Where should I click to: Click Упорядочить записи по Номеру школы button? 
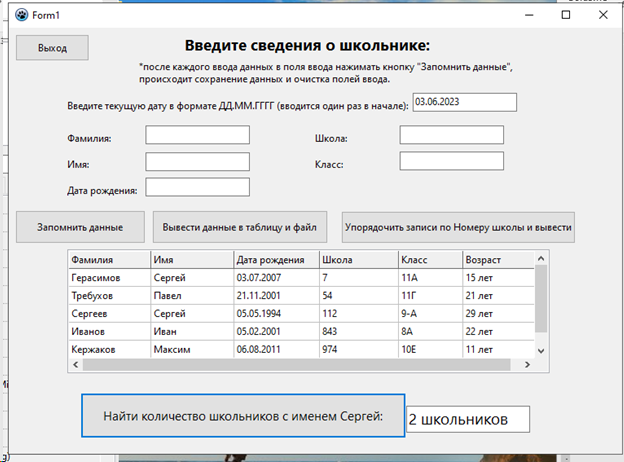pyautogui.click(x=458, y=227)
